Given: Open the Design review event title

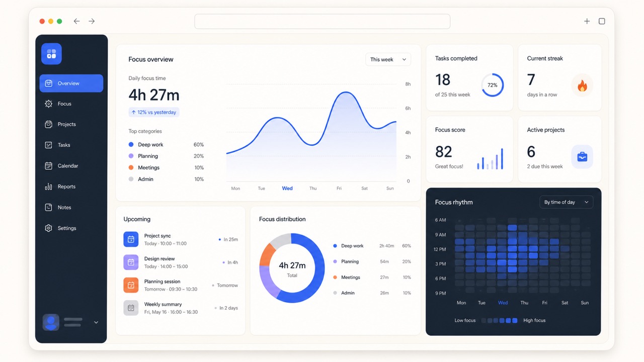Looking at the screenshot, I should click(159, 259).
